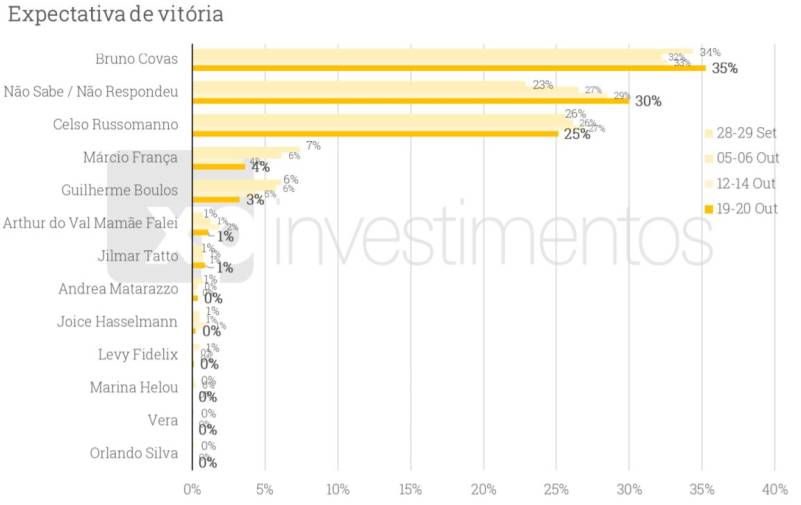Click the 19-20 Out legend color swatch
801x505 pixels.
[709, 208]
